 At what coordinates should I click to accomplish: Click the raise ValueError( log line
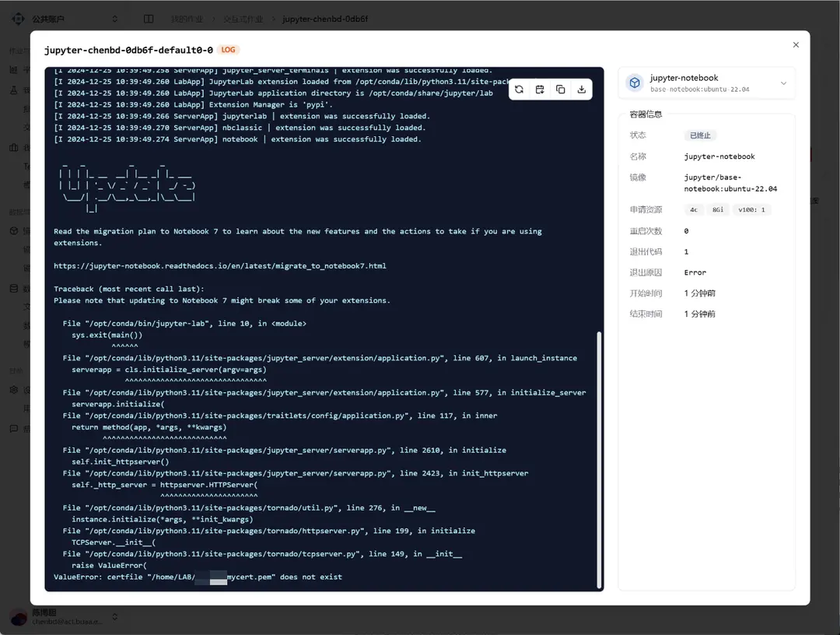coord(110,565)
